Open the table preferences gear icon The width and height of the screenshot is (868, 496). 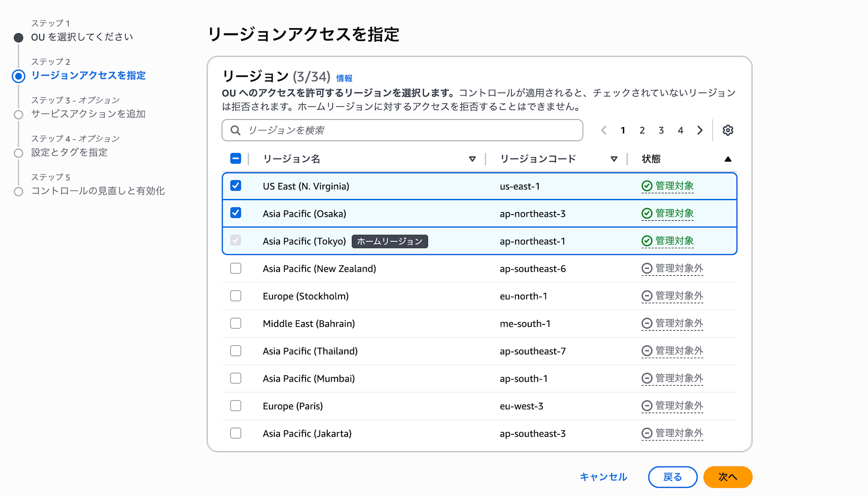[728, 130]
